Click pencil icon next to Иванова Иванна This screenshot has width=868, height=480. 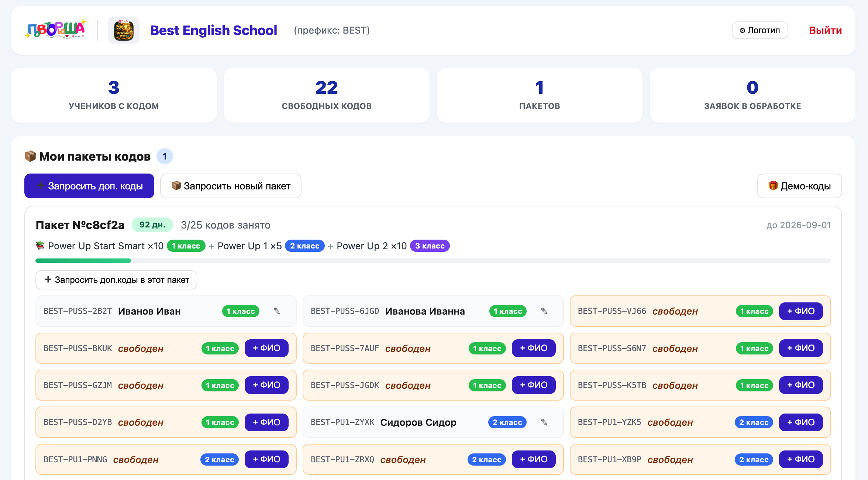(x=544, y=311)
